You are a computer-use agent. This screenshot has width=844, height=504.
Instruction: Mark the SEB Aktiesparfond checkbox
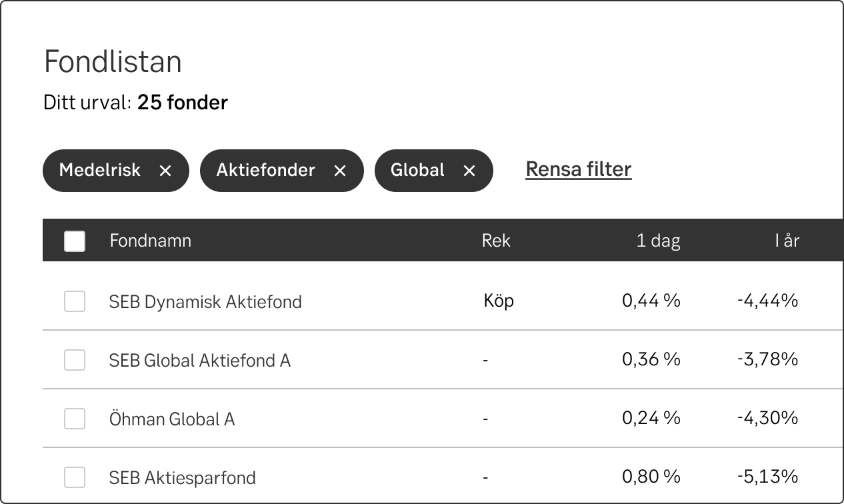(75, 477)
